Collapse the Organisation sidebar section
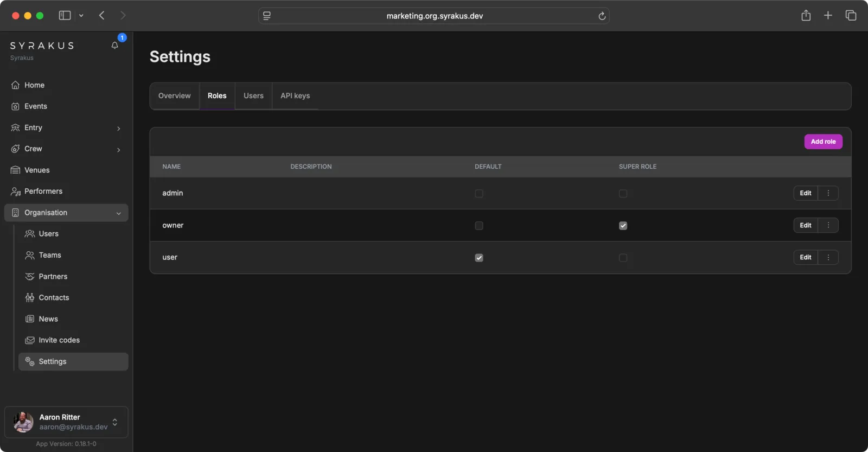The height and width of the screenshot is (452, 868). (x=118, y=213)
